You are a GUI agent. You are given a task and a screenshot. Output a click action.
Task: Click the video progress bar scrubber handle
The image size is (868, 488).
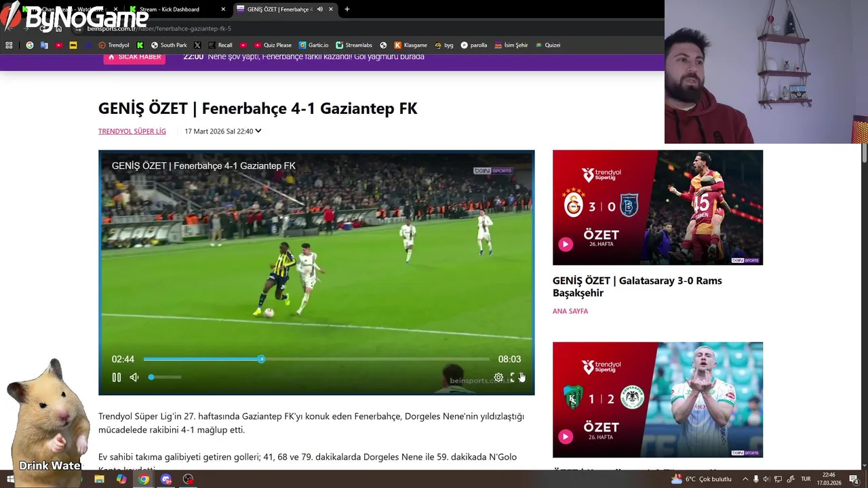pyautogui.click(x=261, y=359)
